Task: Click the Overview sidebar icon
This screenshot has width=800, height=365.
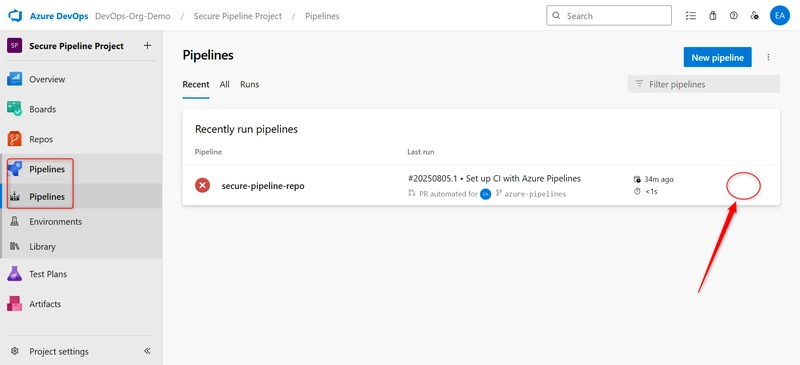Action: click(x=14, y=79)
